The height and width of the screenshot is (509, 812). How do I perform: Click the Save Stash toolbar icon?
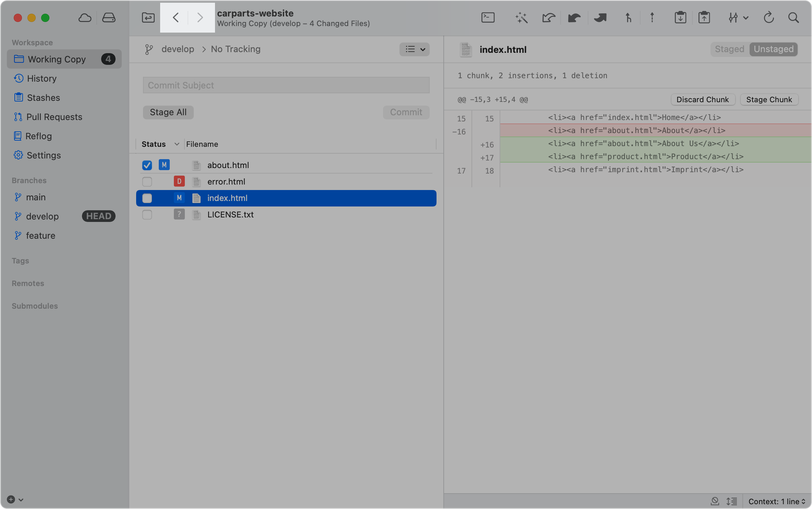click(680, 17)
